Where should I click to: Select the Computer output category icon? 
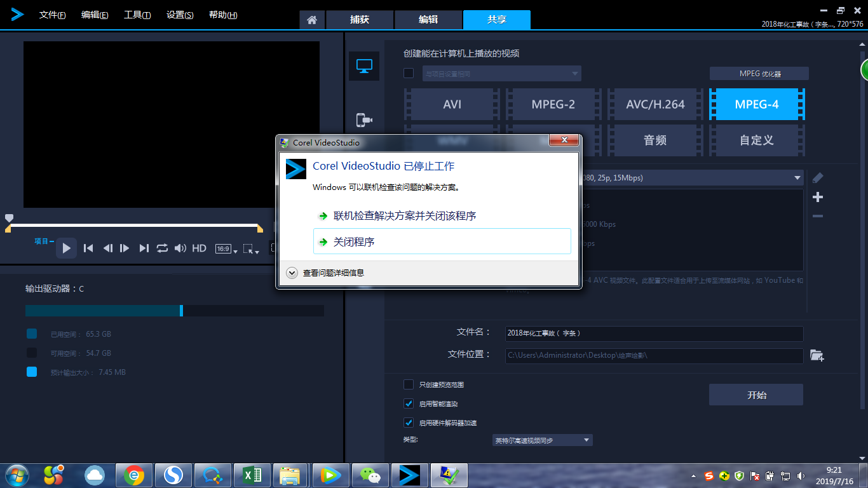pyautogui.click(x=364, y=66)
